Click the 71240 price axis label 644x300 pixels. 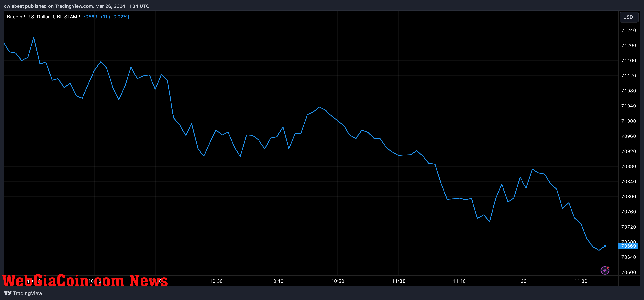[x=629, y=30]
